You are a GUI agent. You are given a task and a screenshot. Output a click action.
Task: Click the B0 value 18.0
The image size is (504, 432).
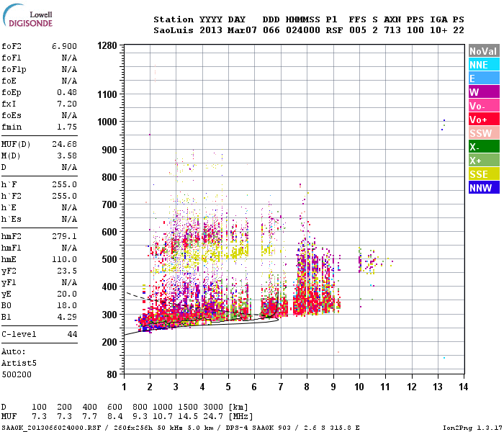(67, 305)
